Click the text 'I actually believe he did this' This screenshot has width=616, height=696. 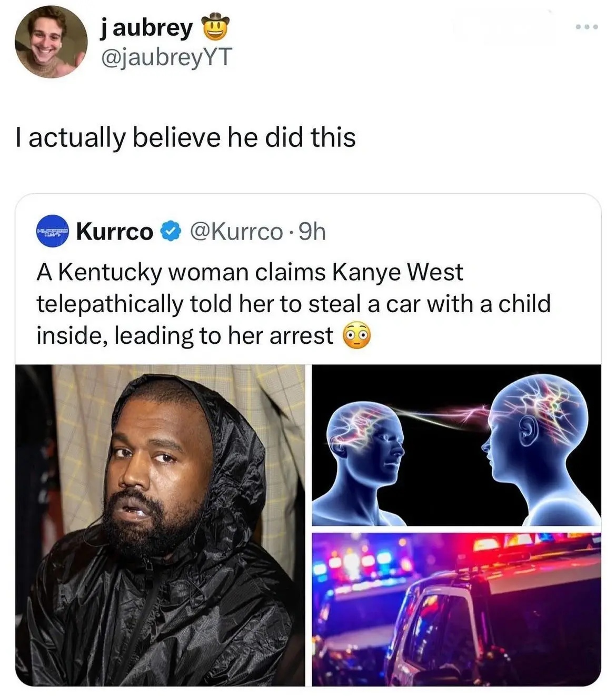coord(186,137)
